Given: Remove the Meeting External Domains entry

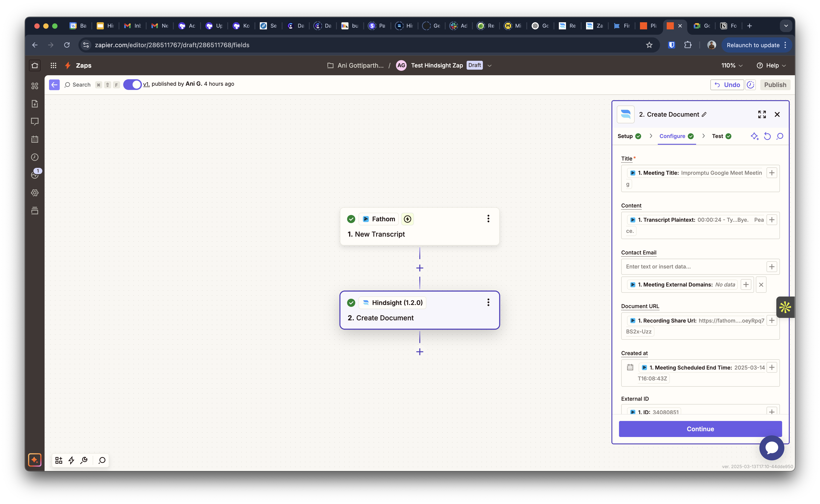Looking at the screenshot, I should [761, 285].
